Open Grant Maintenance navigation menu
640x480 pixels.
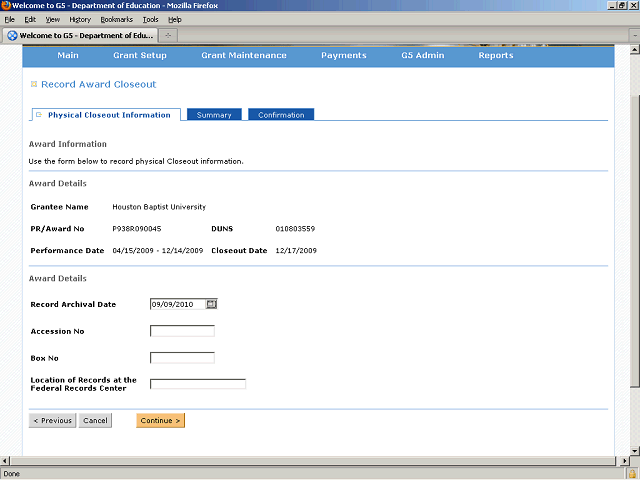244,56
